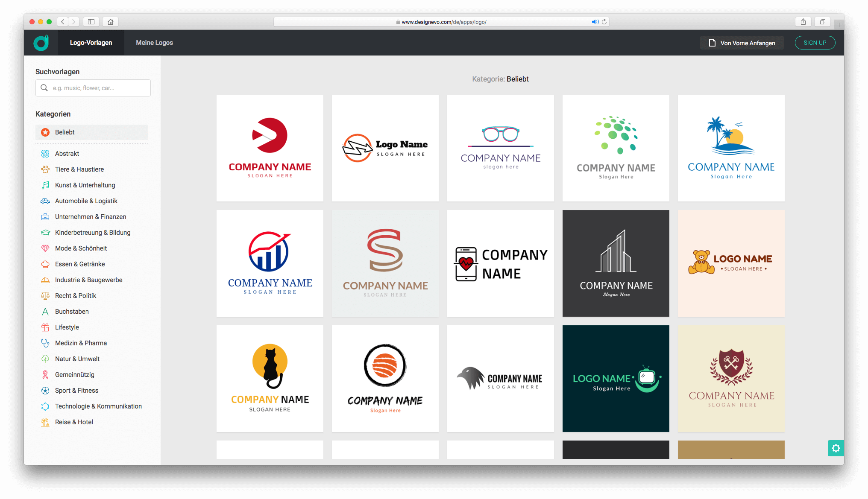
Task: Mute tab audio via speaker icon
Action: click(x=595, y=22)
